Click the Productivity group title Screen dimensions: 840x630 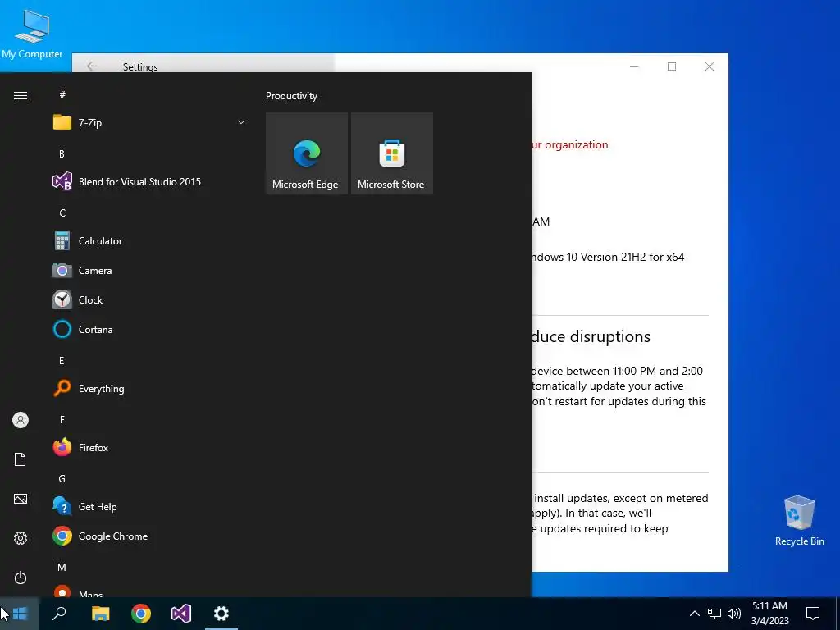(291, 96)
